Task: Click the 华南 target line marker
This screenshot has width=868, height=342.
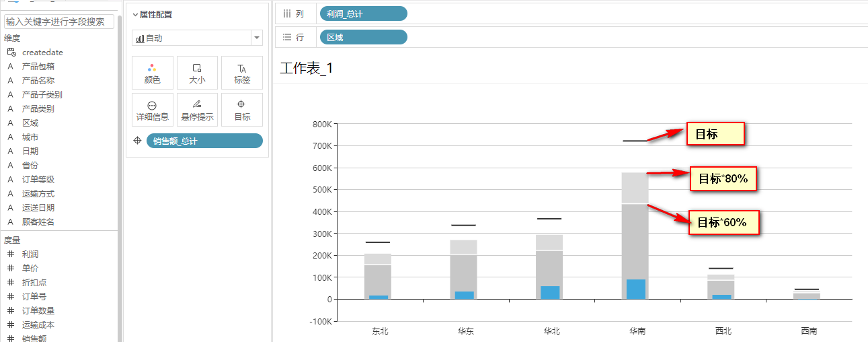Action: click(x=635, y=141)
